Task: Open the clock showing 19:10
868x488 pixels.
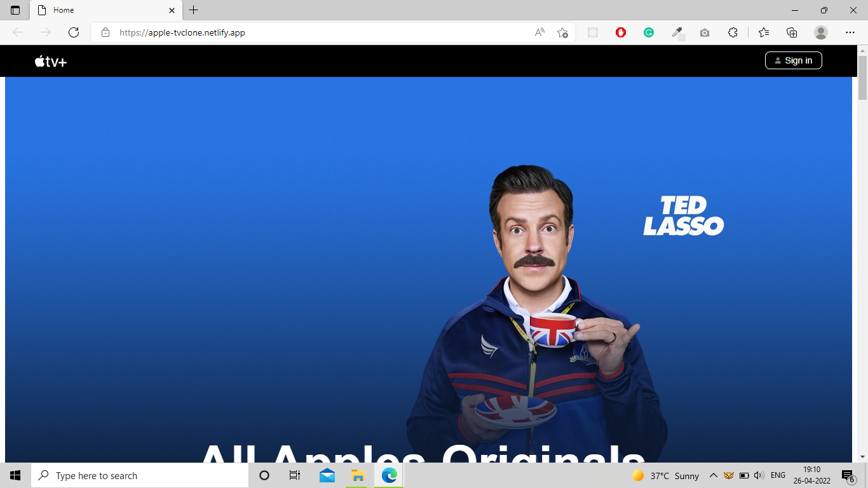Action: pos(812,475)
